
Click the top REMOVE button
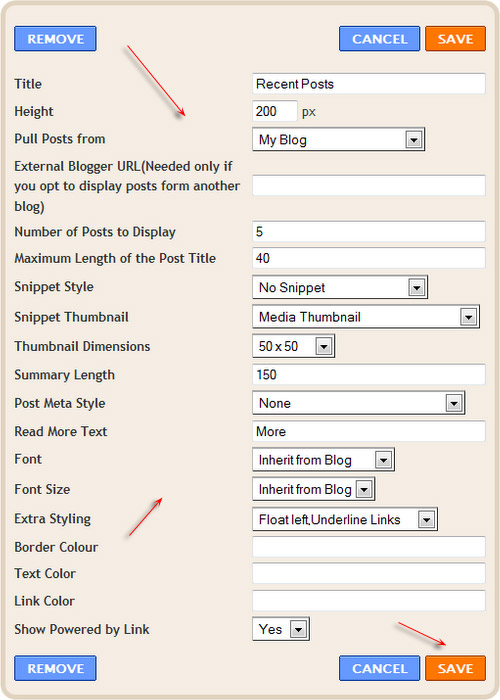(55, 39)
